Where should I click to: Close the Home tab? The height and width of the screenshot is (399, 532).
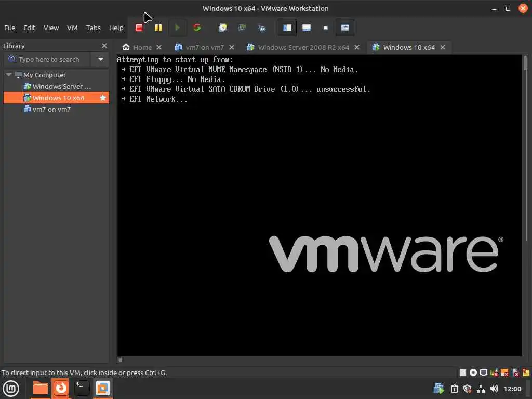click(159, 47)
